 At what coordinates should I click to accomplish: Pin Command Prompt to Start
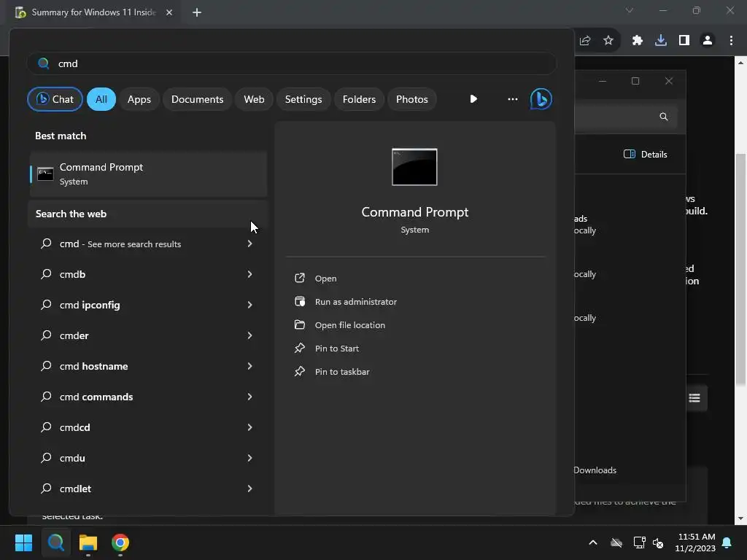point(337,348)
